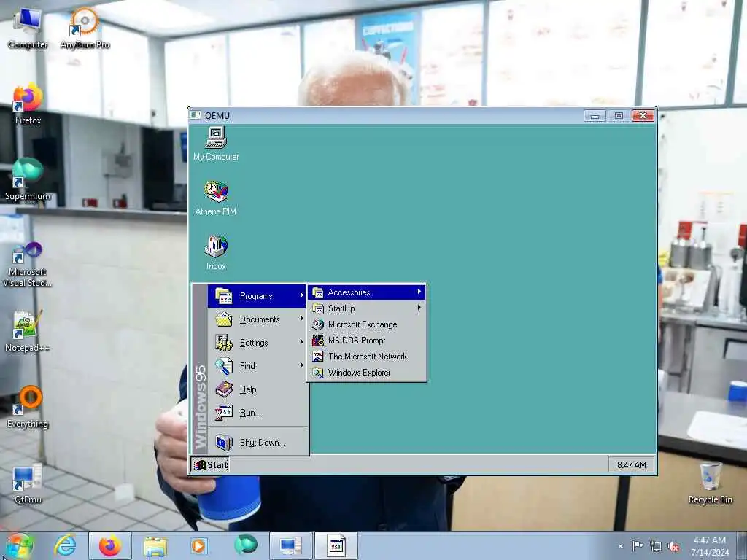The width and height of the screenshot is (747, 560).
Task: Click the arrow beside Programs
Action: (301, 295)
